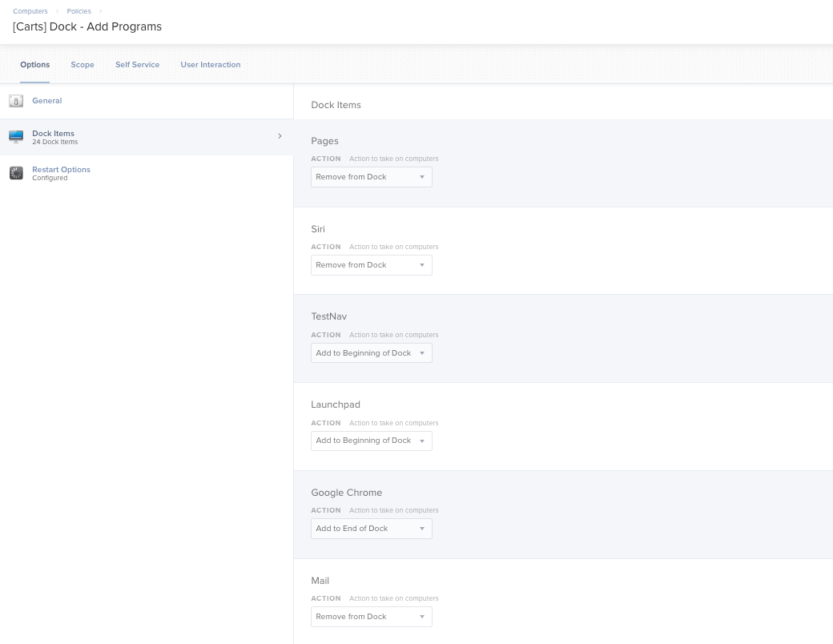Click the 'Google Chrome' dock item name

[346, 493]
